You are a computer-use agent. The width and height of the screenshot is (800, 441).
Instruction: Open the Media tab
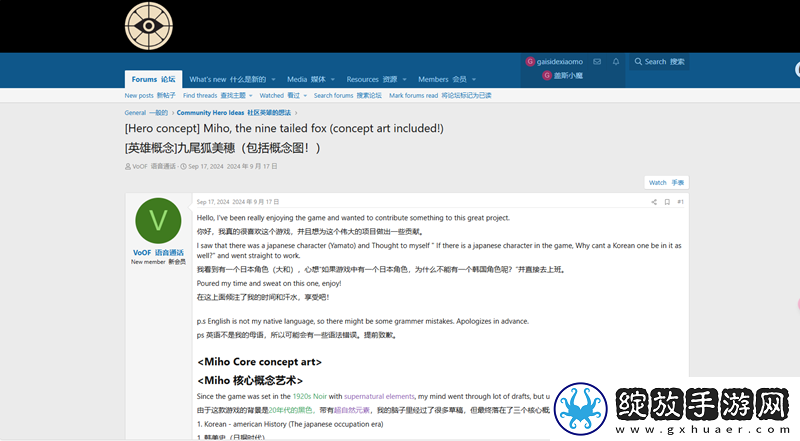(306, 79)
